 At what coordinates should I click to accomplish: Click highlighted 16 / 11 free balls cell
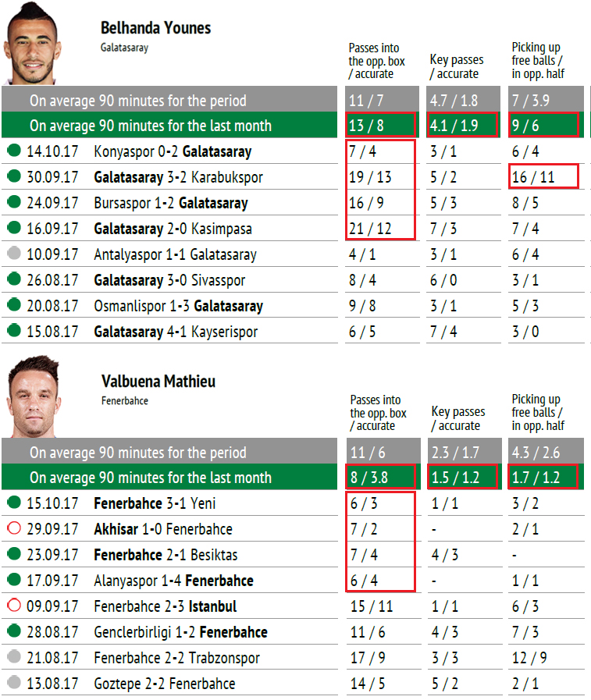[543, 176]
